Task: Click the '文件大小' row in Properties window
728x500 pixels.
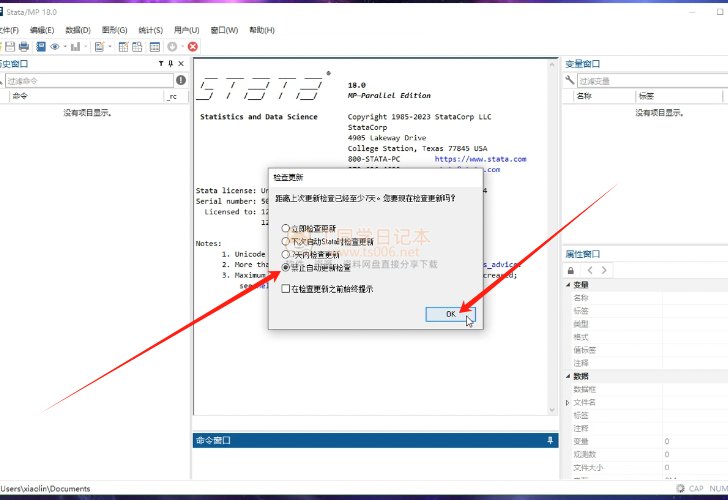Action: [645, 468]
